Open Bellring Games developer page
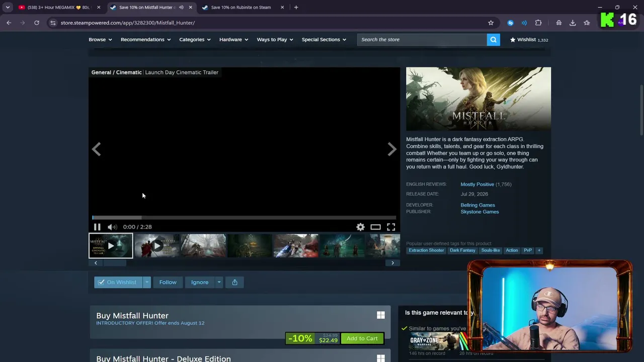 pos(477,205)
